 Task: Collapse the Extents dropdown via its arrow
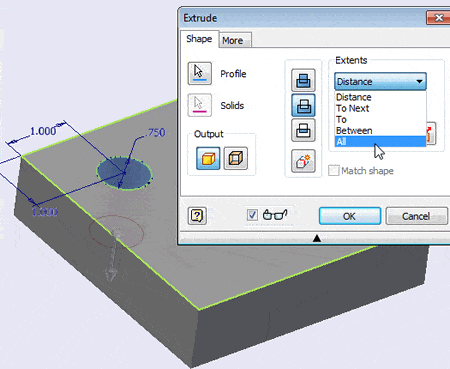point(419,81)
